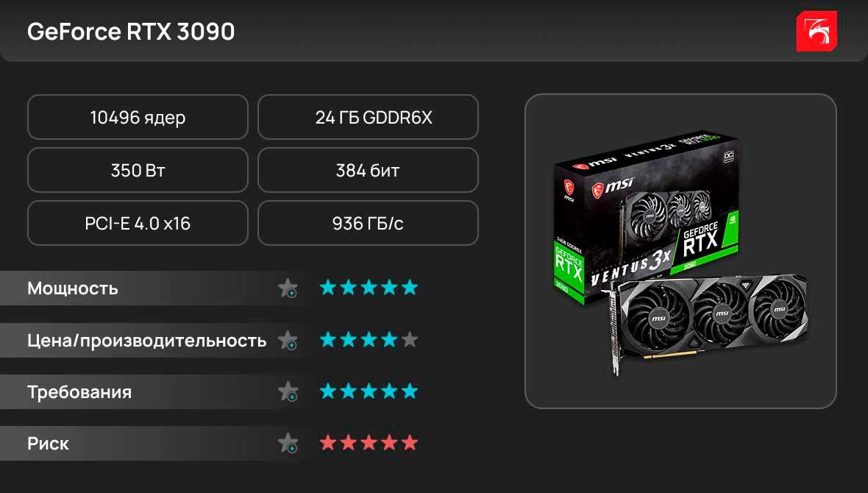Click the star badge icon beside Мощность
Screen dimensions: 868x493
pos(288,288)
